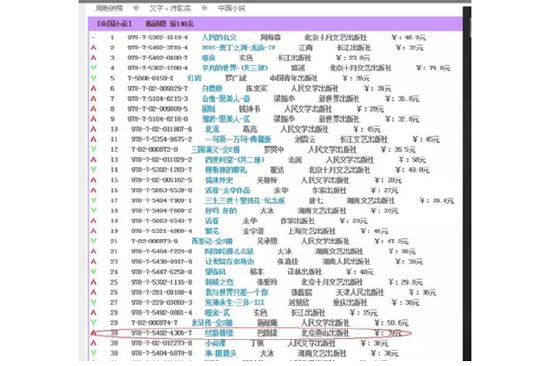
Task: Open the book title 儒林外史
Action: [219, 180]
